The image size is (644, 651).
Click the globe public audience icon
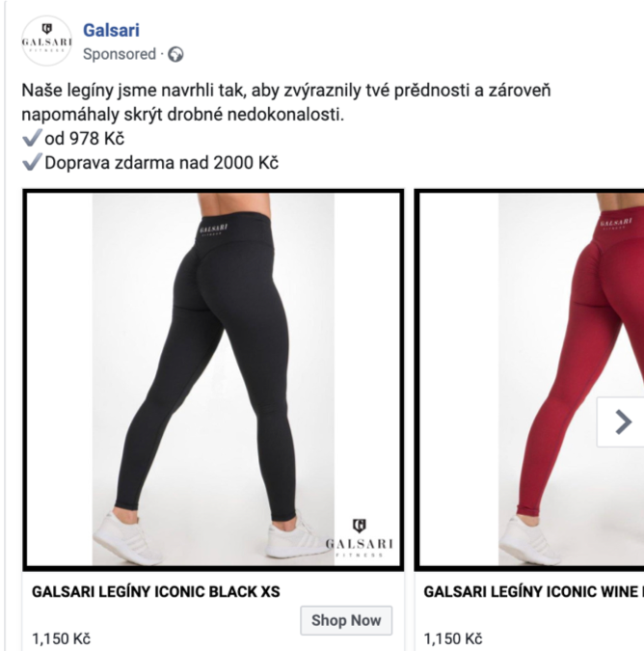click(175, 55)
